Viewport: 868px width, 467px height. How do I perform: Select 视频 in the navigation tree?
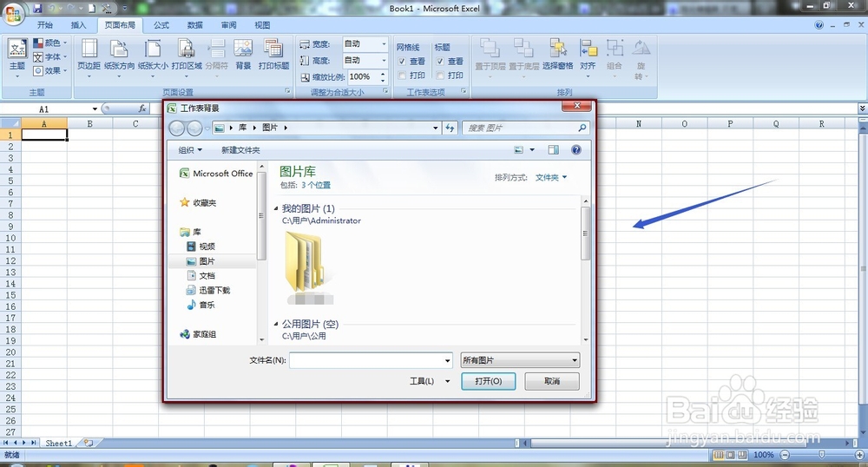[x=201, y=247]
